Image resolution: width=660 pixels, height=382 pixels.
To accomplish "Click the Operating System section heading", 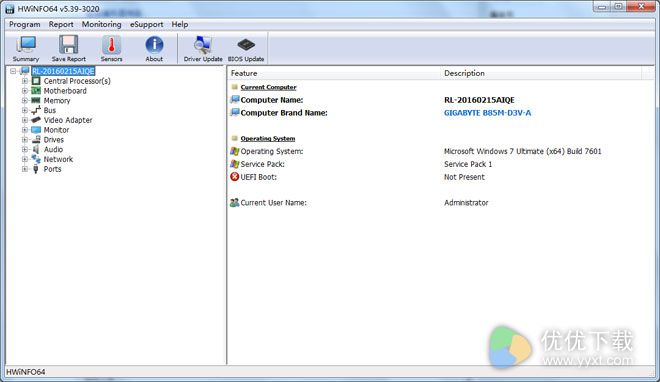I will click(268, 138).
